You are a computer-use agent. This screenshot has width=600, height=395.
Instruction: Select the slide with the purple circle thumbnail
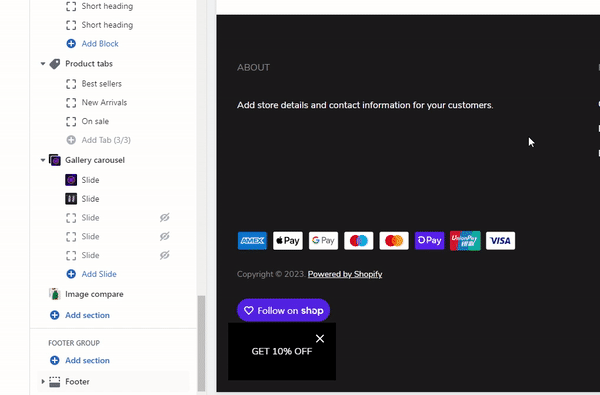[x=71, y=180]
